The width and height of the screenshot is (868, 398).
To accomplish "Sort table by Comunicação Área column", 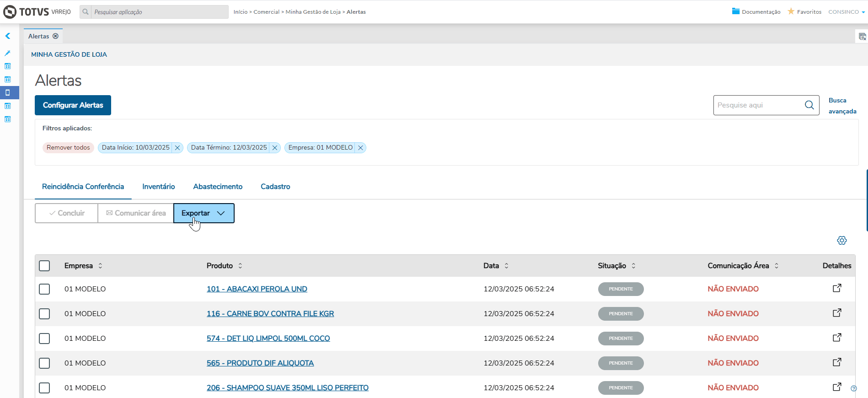I will click(777, 266).
